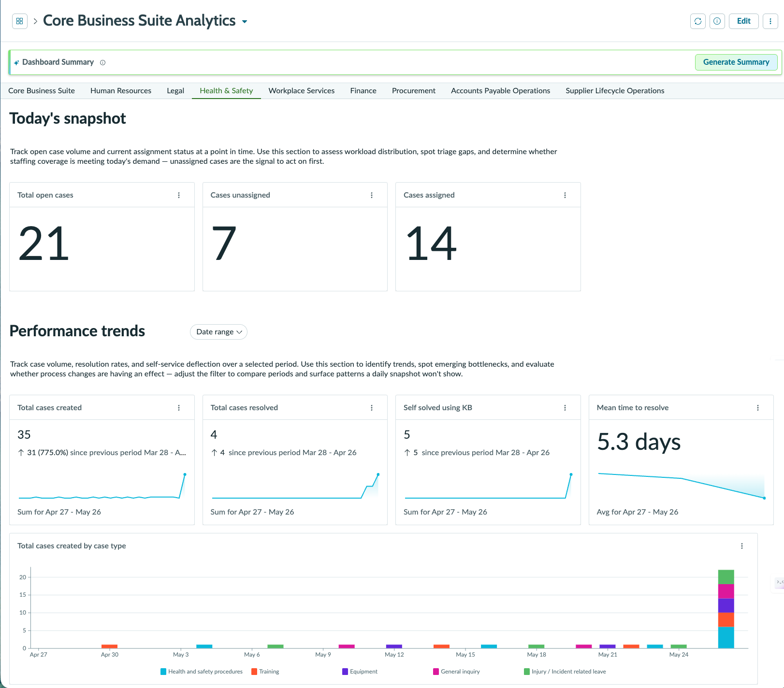Click the refresh dashboard icon
The image size is (784, 688).
pos(698,21)
